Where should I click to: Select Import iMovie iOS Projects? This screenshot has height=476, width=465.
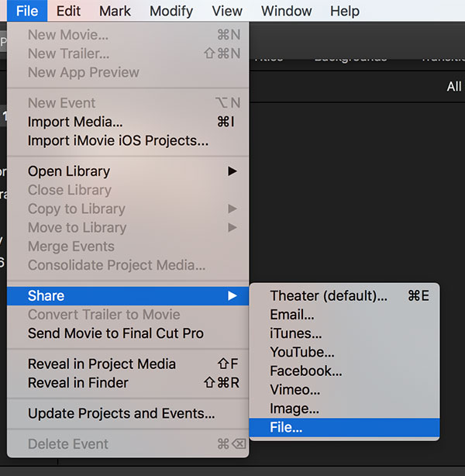pyautogui.click(x=118, y=140)
